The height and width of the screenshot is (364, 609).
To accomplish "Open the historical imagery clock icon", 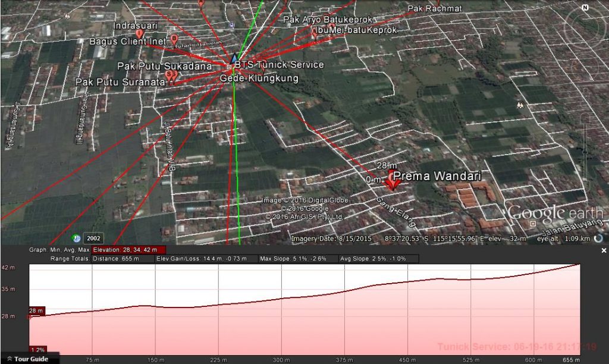I will tap(76, 238).
